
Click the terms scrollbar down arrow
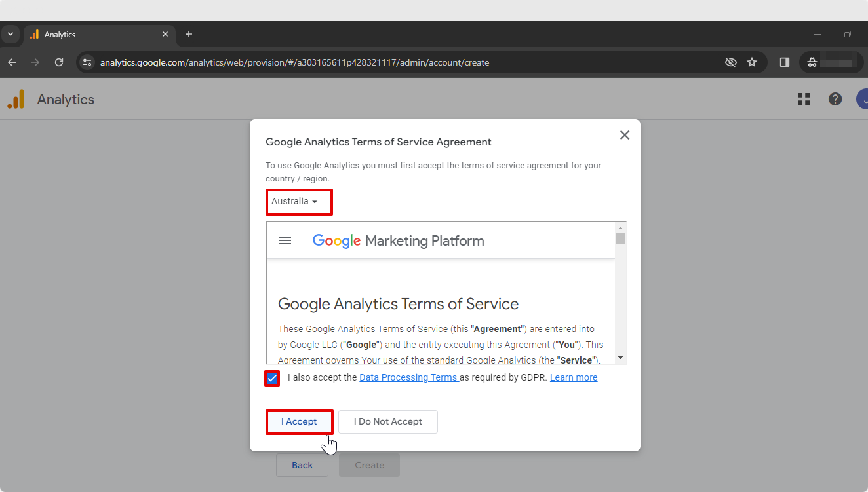621,358
